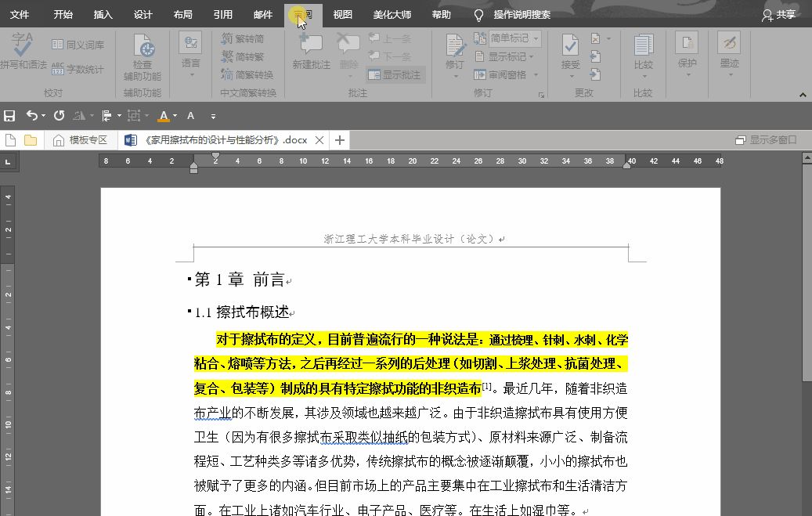Open the 修订 group dialog launcher
This screenshot has height=516, width=812.
(x=541, y=95)
